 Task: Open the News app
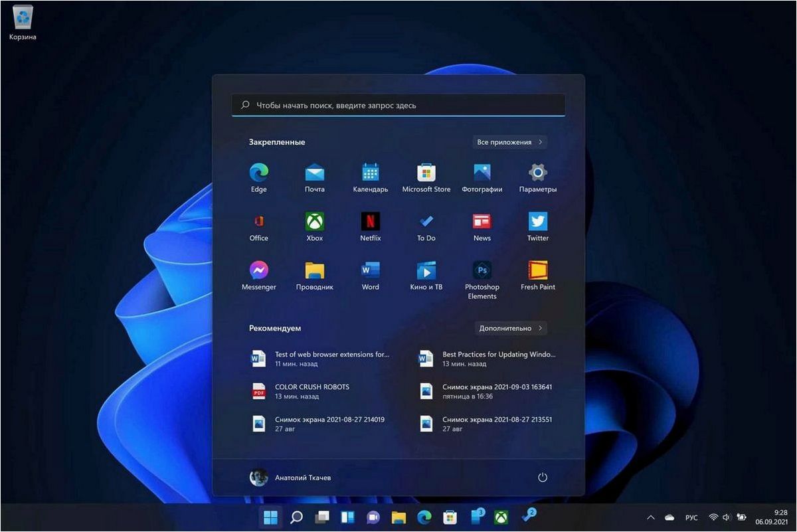[482, 227]
